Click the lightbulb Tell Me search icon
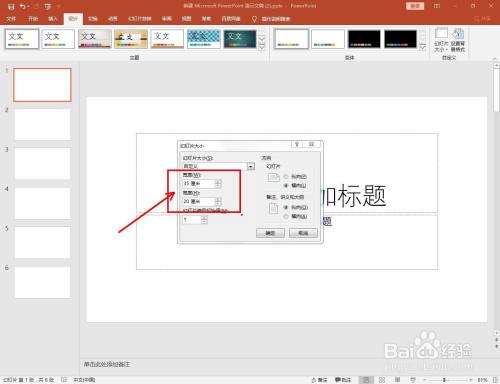Screen dimensions: 500x384 click(x=254, y=19)
